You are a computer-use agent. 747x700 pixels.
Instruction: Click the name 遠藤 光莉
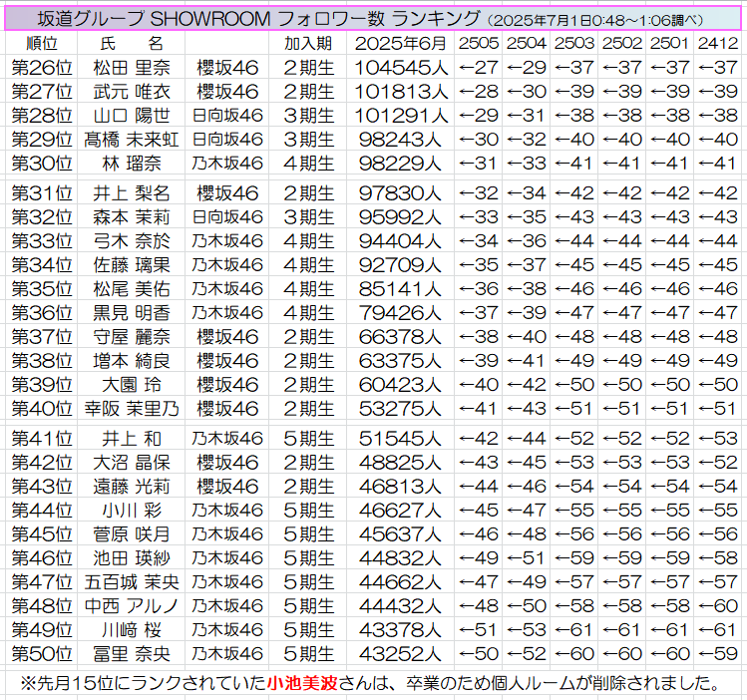pyautogui.click(x=132, y=487)
